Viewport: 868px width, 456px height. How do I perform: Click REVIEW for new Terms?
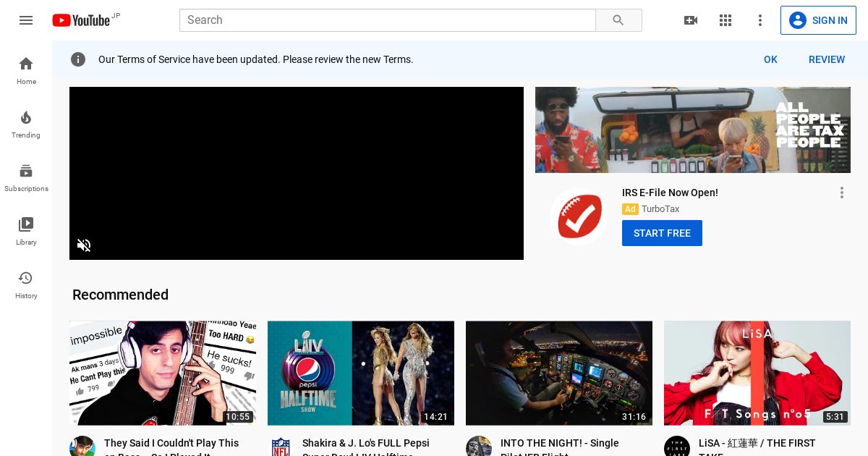point(827,59)
